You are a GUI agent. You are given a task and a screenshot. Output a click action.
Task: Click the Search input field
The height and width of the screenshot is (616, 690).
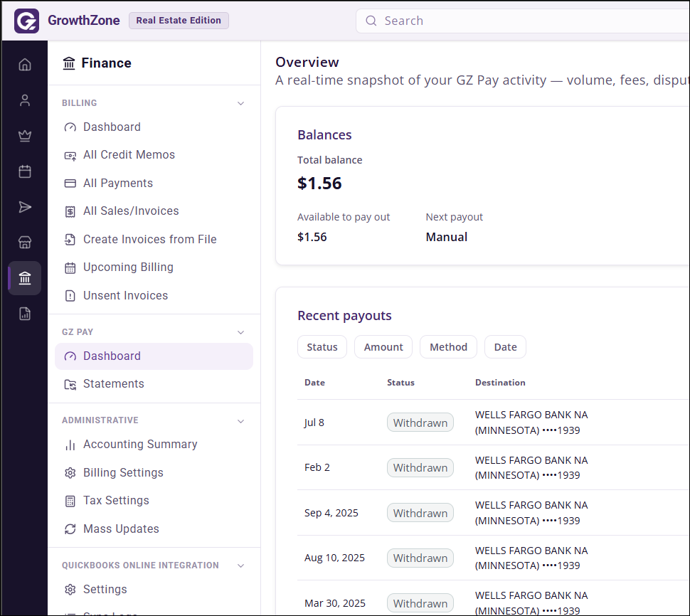tap(523, 21)
